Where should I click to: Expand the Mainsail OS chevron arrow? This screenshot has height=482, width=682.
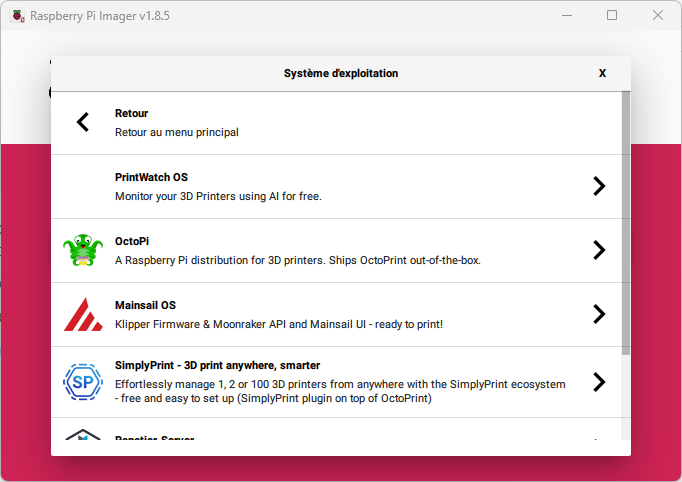599,314
